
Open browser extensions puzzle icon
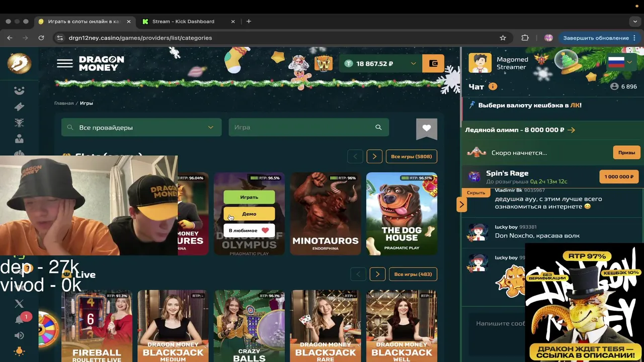click(x=525, y=38)
